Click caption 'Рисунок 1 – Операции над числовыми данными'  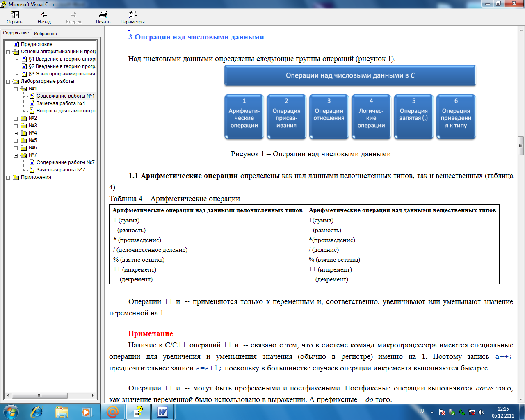(x=311, y=154)
